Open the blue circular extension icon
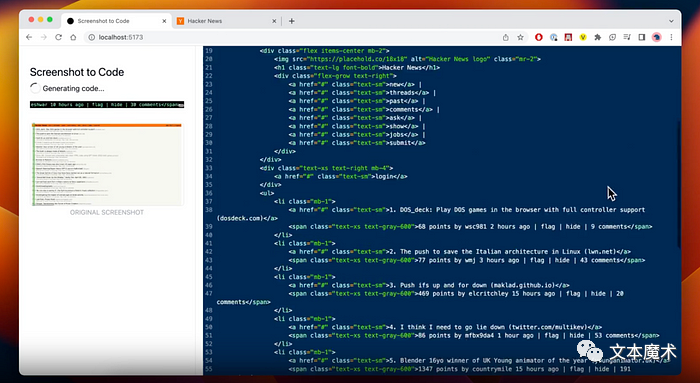The image size is (700, 383). tap(554, 37)
